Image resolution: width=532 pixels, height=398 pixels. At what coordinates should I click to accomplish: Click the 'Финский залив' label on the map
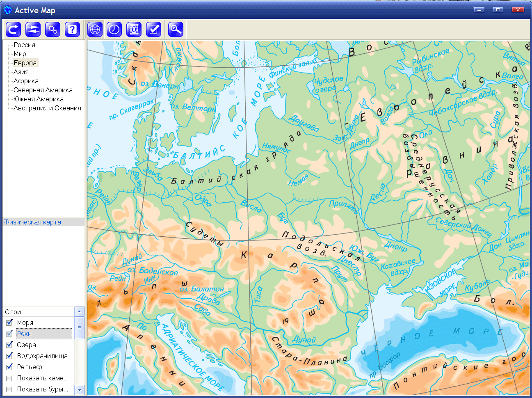click(293, 68)
